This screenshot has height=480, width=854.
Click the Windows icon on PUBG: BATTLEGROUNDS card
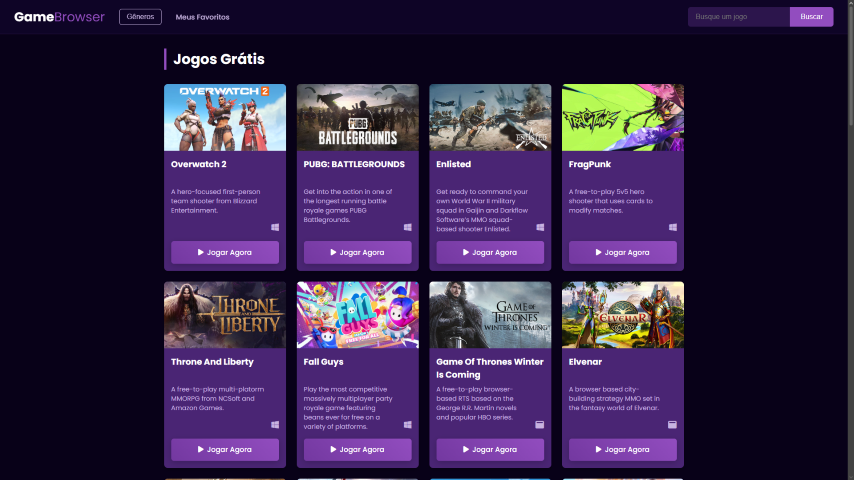pos(407,227)
